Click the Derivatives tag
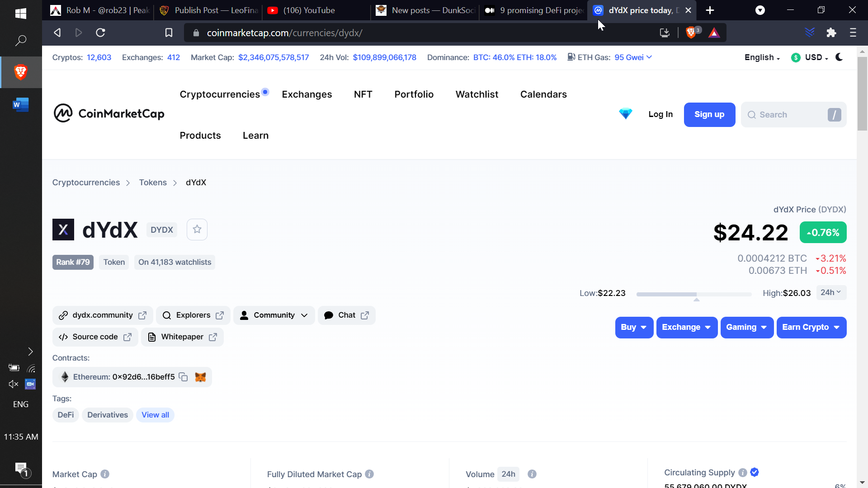Screen dimensions: 868x488 point(108,415)
